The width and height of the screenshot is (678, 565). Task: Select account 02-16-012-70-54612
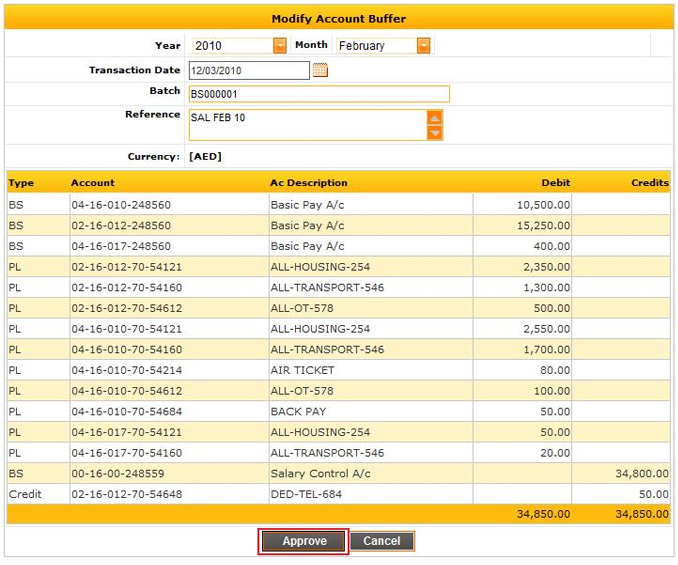coord(127,309)
